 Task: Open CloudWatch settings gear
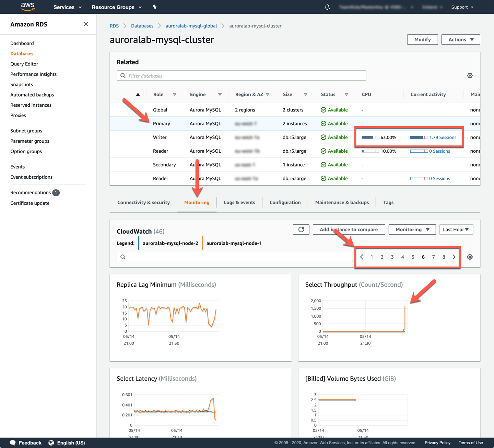[470, 257]
